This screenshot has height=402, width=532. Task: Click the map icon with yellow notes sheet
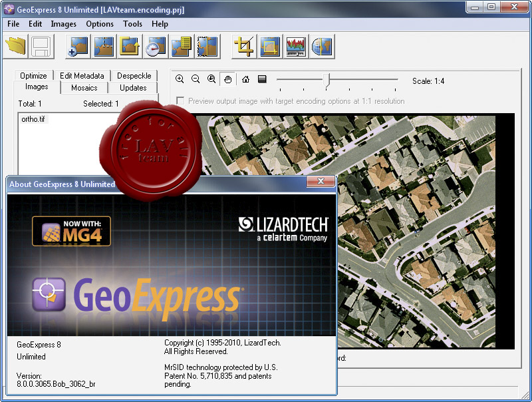tap(182, 47)
